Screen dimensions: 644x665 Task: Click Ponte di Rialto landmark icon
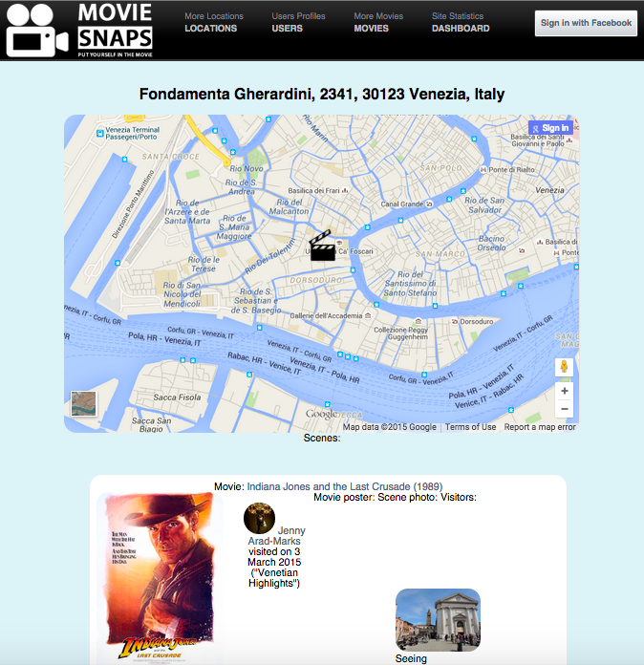(483, 170)
